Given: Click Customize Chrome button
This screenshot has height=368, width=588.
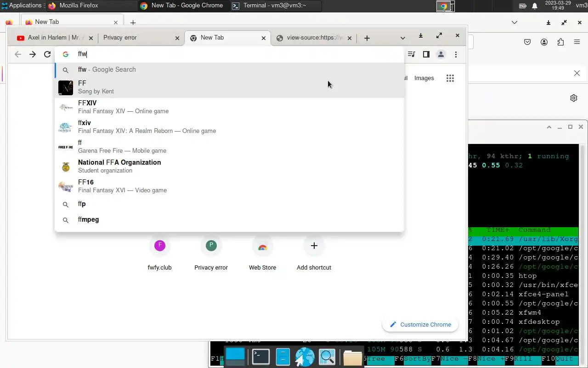Looking at the screenshot, I should pyautogui.click(x=420, y=325).
